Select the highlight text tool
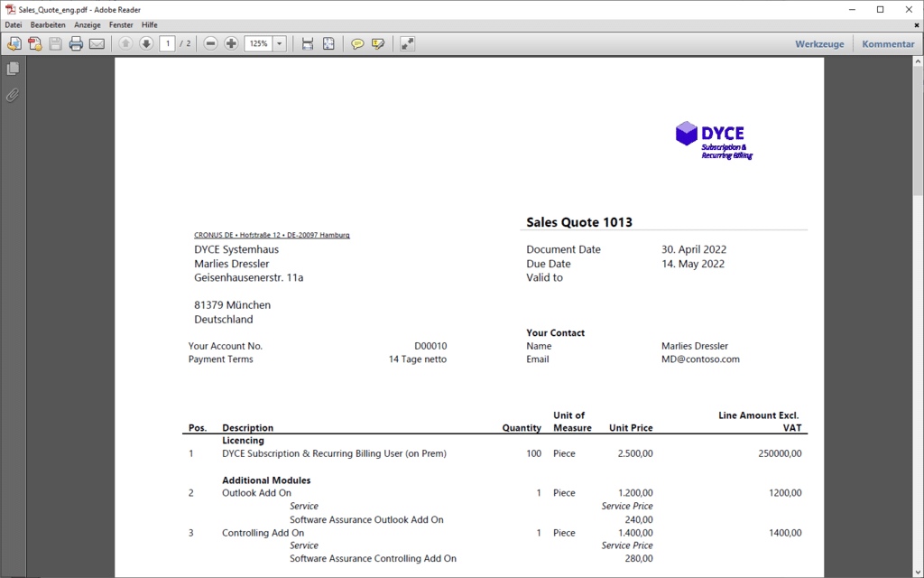The width and height of the screenshot is (924, 578). coord(378,43)
